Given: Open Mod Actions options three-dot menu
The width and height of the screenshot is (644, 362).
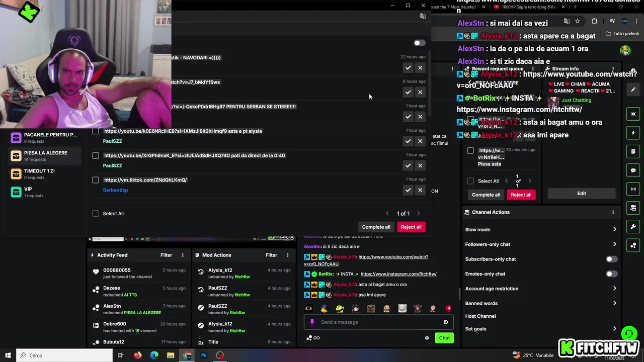Looking at the screenshot, I should 288,255.
